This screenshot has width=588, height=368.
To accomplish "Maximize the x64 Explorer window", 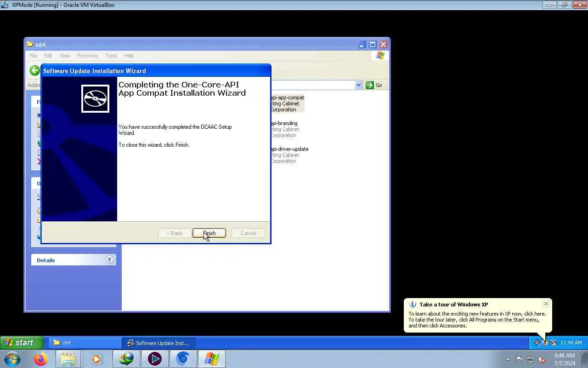I will [373, 45].
